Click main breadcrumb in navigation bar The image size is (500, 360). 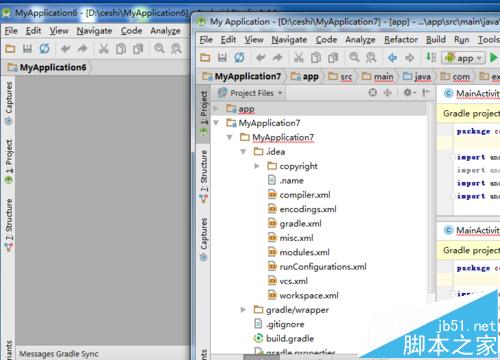378,77
